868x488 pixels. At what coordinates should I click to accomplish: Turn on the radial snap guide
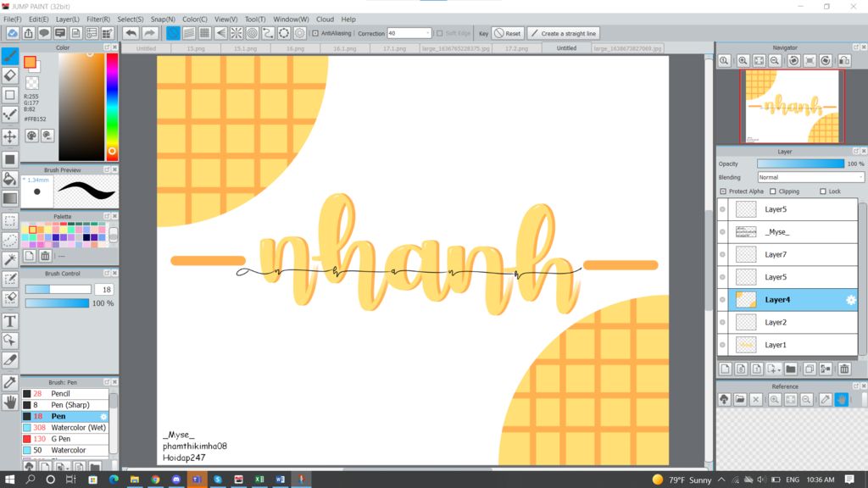[x=236, y=33]
